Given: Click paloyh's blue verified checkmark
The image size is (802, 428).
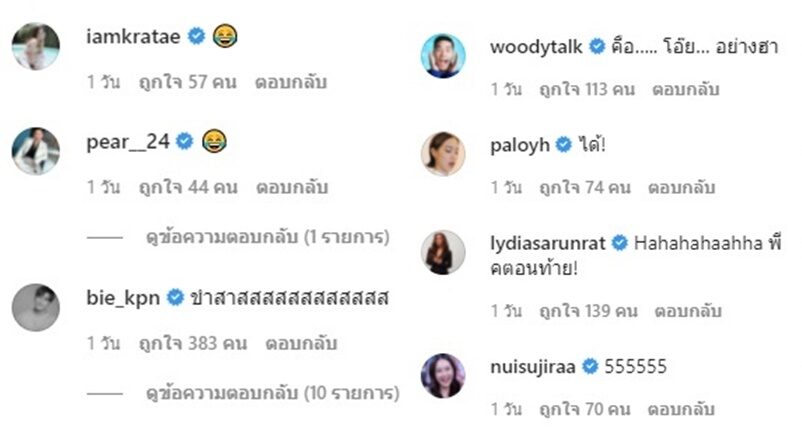Looking at the screenshot, I should [x=564, y=145].
